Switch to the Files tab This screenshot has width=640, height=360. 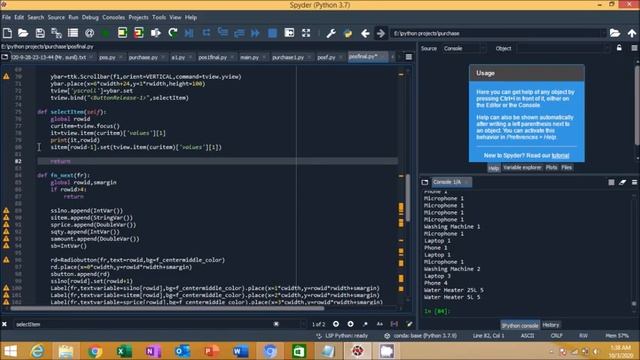567,168
